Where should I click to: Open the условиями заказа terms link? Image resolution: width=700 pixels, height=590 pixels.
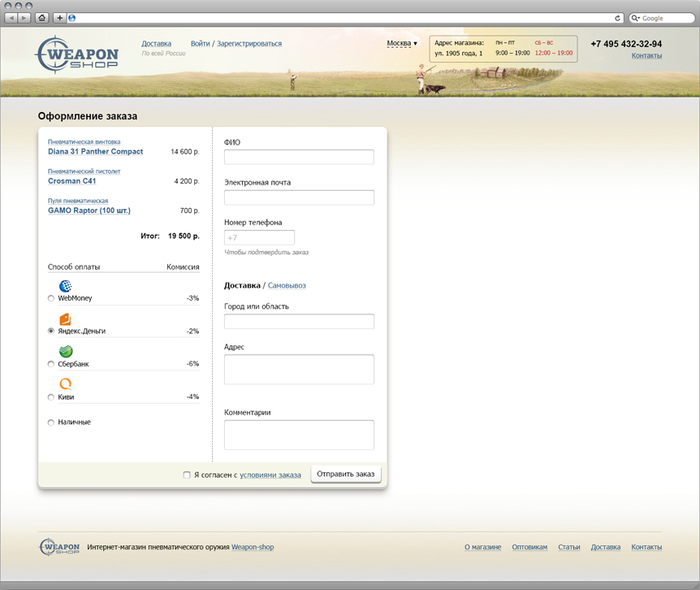[x=270, y=475]
